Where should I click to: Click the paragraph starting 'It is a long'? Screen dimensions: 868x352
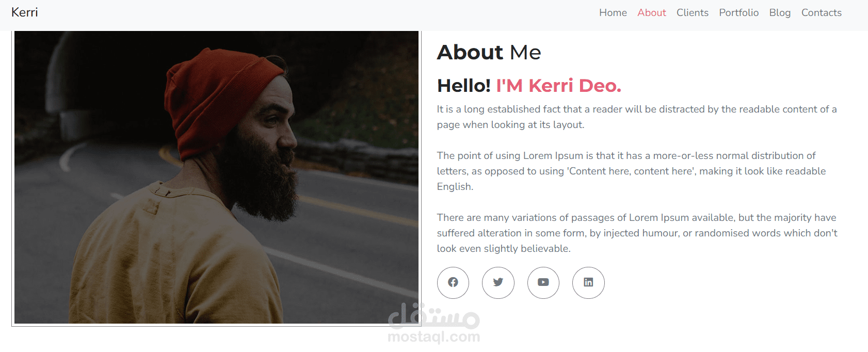tap(636, 117)
